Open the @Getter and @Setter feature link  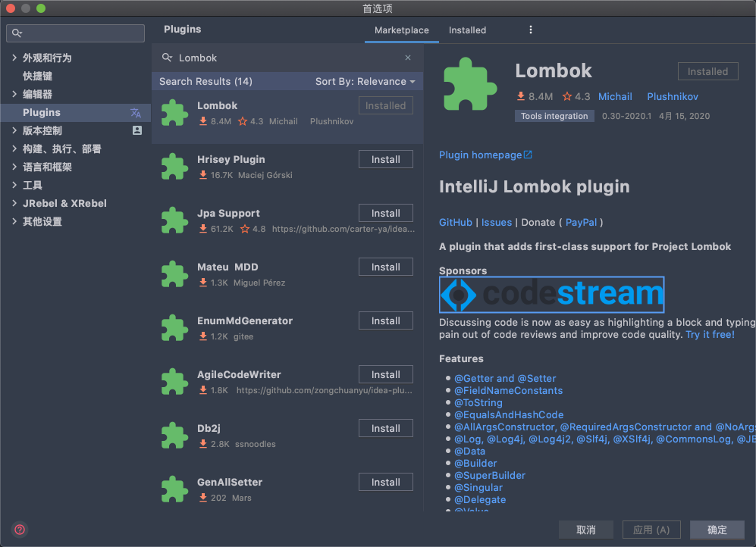[505, 379]
